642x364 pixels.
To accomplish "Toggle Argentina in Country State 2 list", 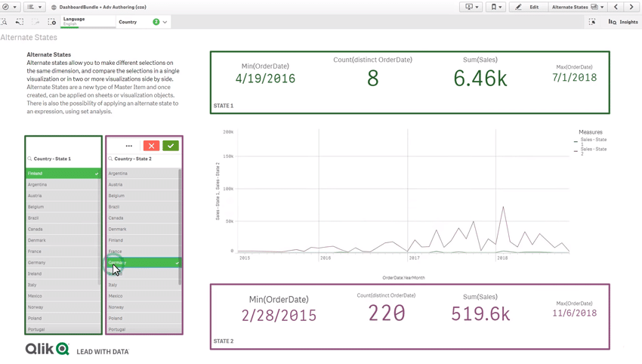I will pos(141,174).
